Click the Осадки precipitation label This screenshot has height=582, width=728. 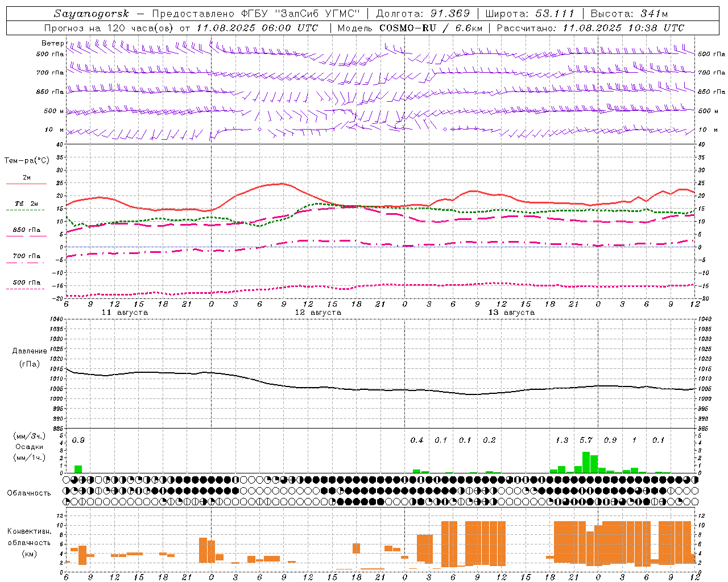tap(30, 447)
